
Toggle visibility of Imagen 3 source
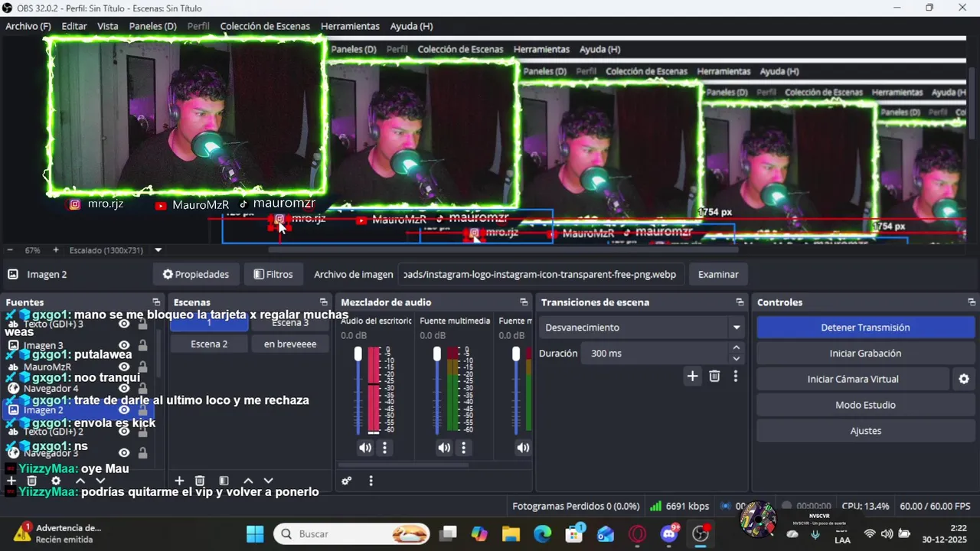[x=124, y=346]
